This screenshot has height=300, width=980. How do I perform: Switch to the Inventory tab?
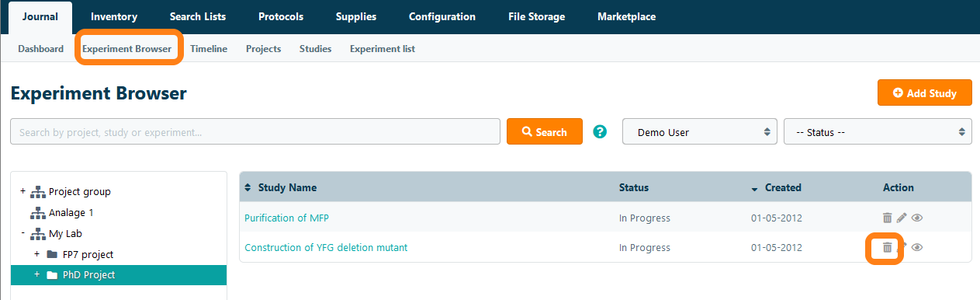114,16
